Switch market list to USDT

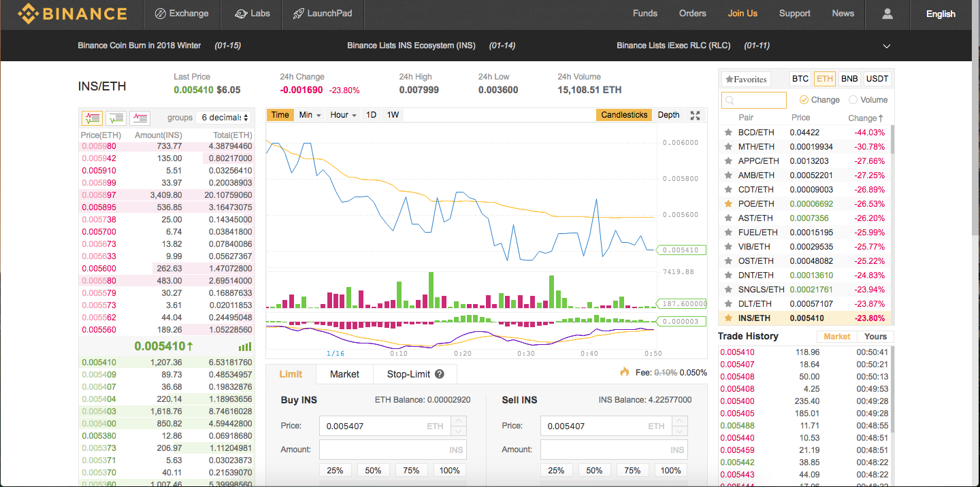877,79
